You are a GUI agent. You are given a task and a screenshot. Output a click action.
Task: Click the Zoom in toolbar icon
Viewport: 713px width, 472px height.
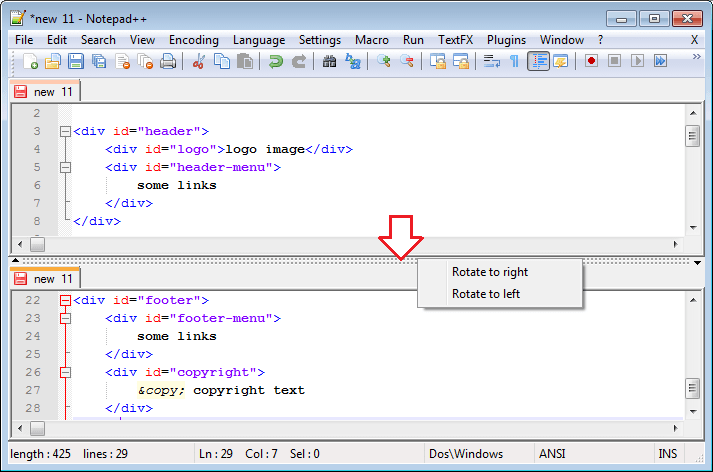point(384,62)
